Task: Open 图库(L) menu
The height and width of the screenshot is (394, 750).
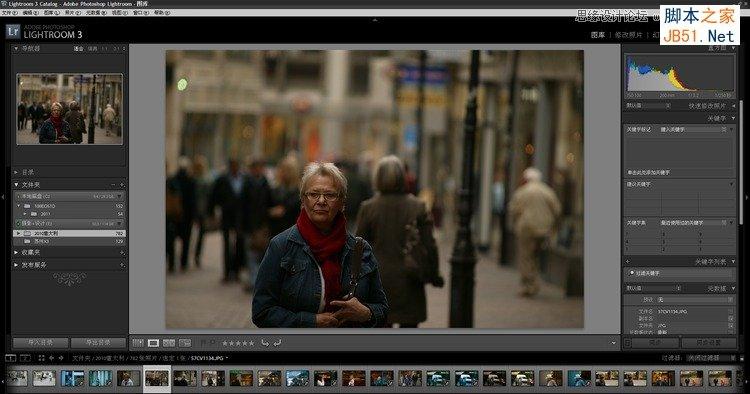Action: coord(51,13)
